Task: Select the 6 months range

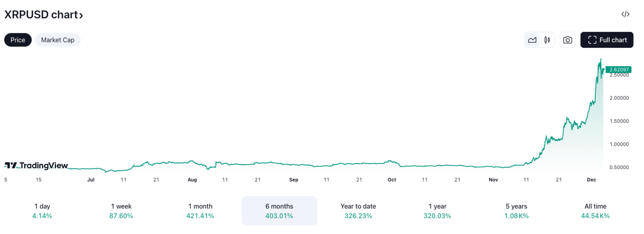Action: point(279,211)
